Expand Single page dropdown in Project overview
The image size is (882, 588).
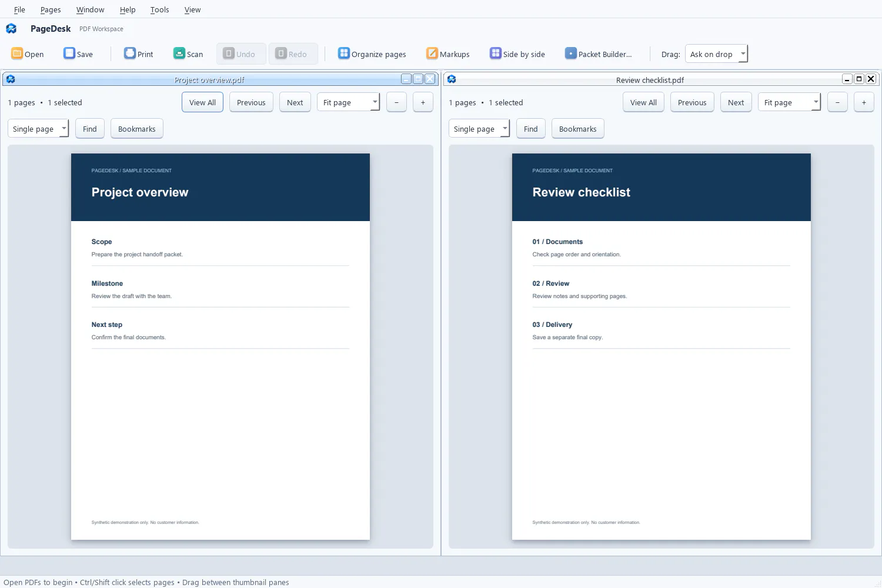point(38,129)
